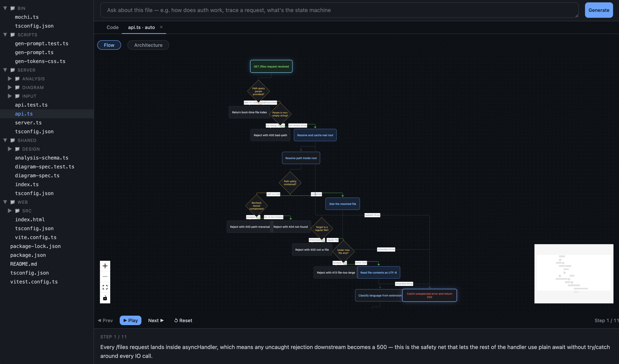Screen dimensions: 619x364
Task: Zoom in on the flow diagram
Action: 105,266
